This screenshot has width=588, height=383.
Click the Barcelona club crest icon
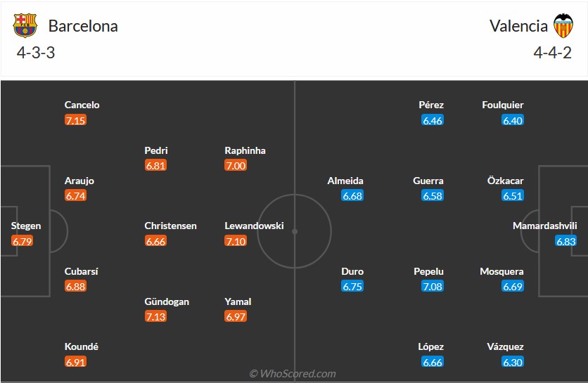(25, 26)
